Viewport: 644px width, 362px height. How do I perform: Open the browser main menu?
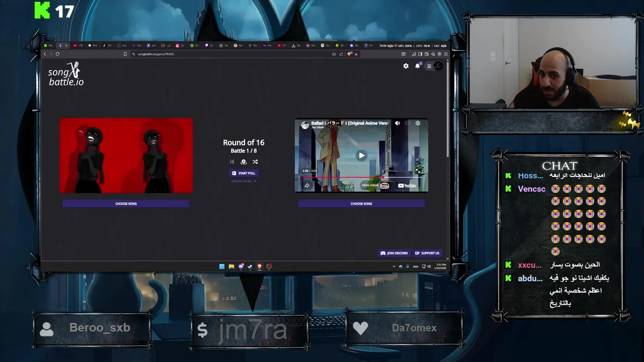(x=446, y=54)
